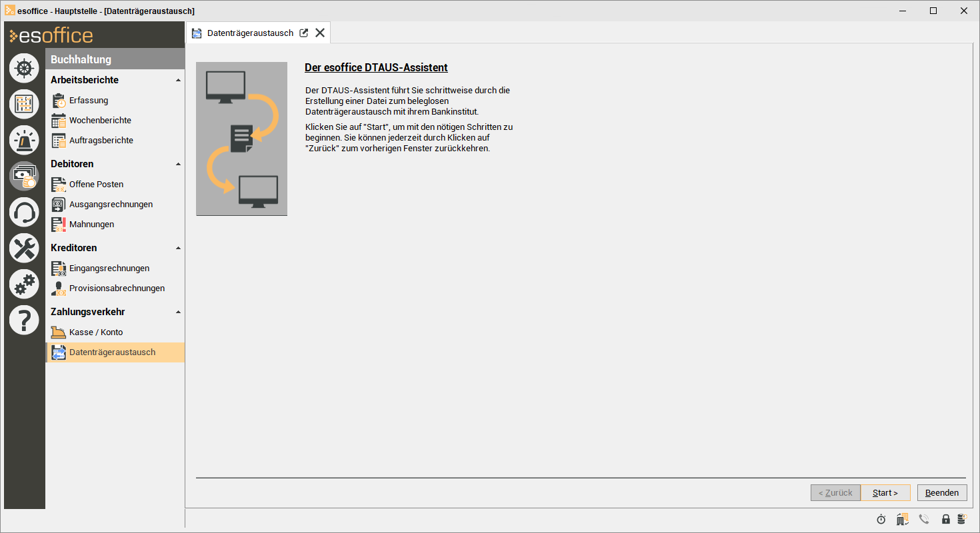Click the phone icon in status bar

tap(924, 519)
